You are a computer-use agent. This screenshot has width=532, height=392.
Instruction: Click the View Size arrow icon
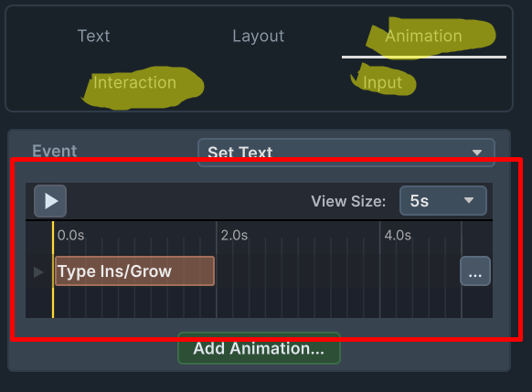tap(469, 200)
